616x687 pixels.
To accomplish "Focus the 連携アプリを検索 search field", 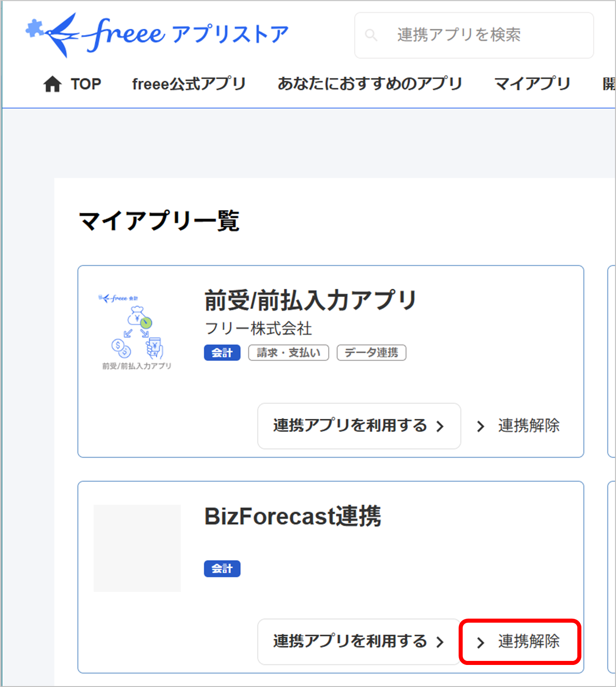I will [x=474, y=35].
